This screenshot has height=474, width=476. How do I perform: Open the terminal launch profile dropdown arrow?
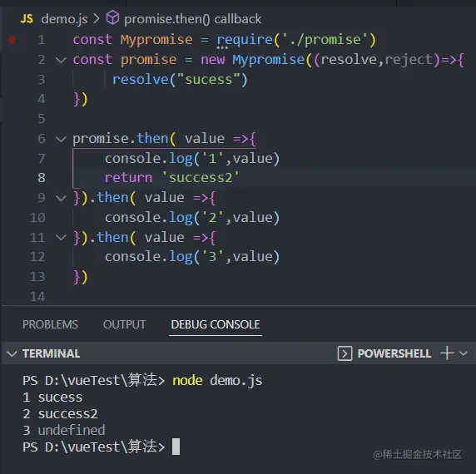click(x=464, y=353)
